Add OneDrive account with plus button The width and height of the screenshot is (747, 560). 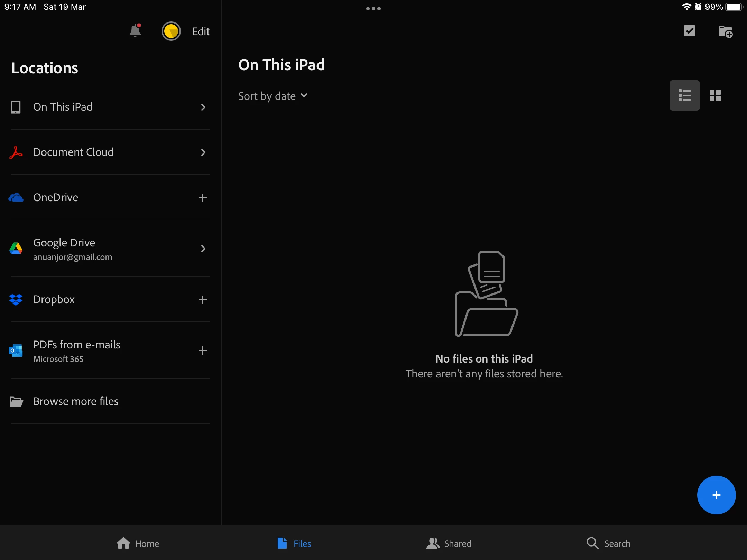(203, 198)
